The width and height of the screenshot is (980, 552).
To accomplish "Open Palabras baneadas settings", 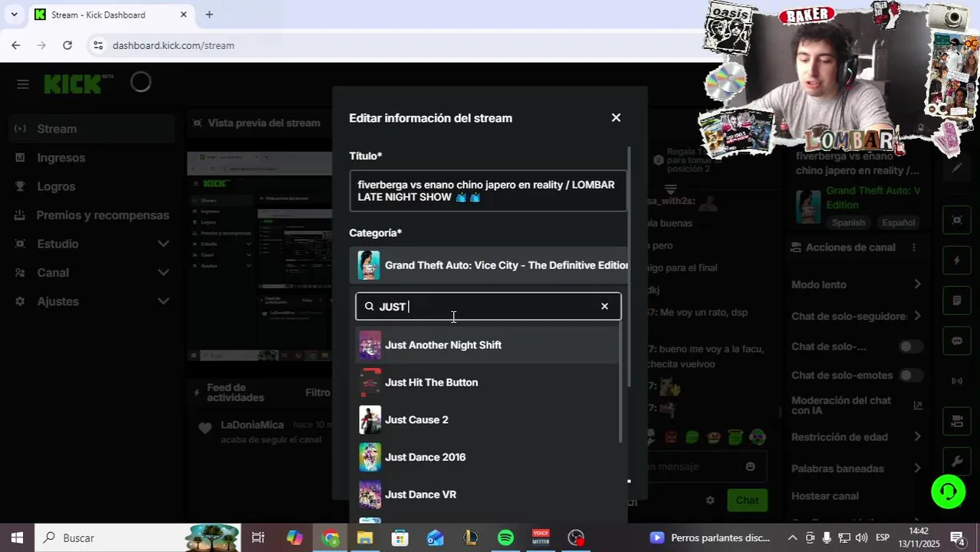I will pyautogui.click(x=857, y=468).
